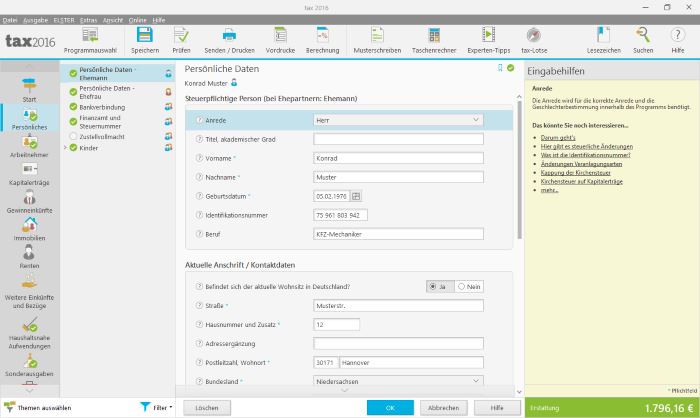Open Sonderausgaben sidebar section
This screenshot has width=700, height=418.
(29, 366)
